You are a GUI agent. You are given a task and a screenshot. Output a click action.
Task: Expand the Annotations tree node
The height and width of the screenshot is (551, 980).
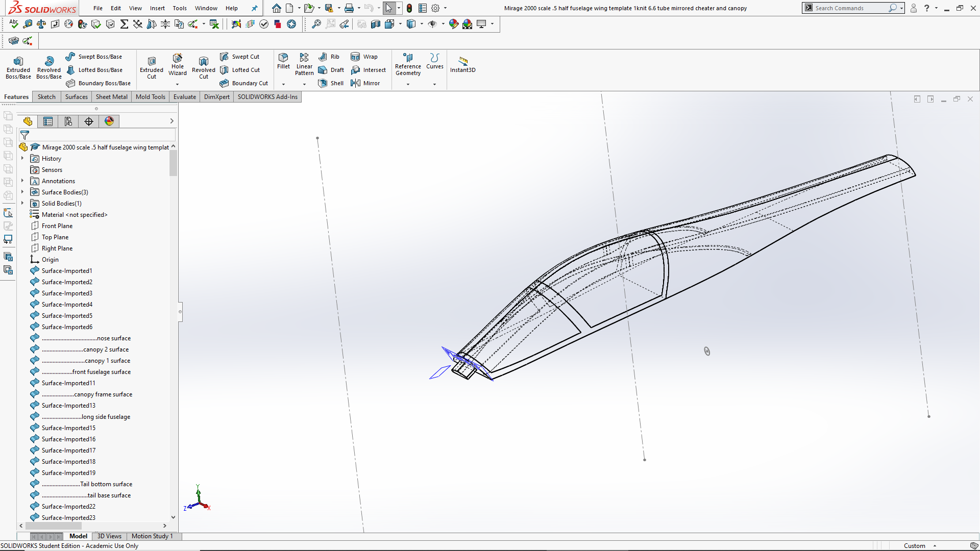[x=22, y=181]
